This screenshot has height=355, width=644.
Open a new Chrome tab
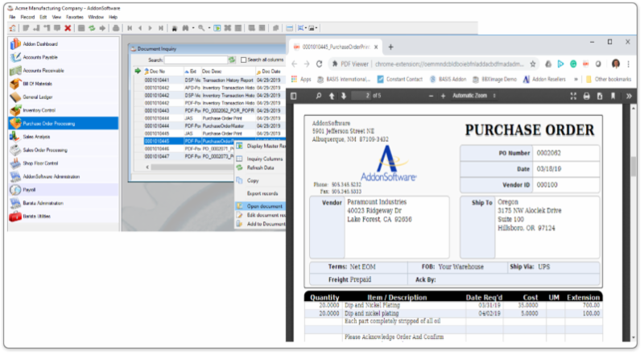[x=390, y=47]
